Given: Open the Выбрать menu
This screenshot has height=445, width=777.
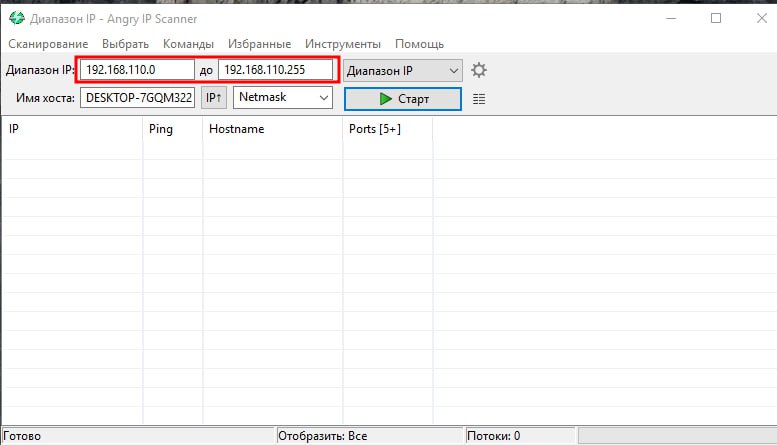Looking at the screenshot, I should pos(125,44).
